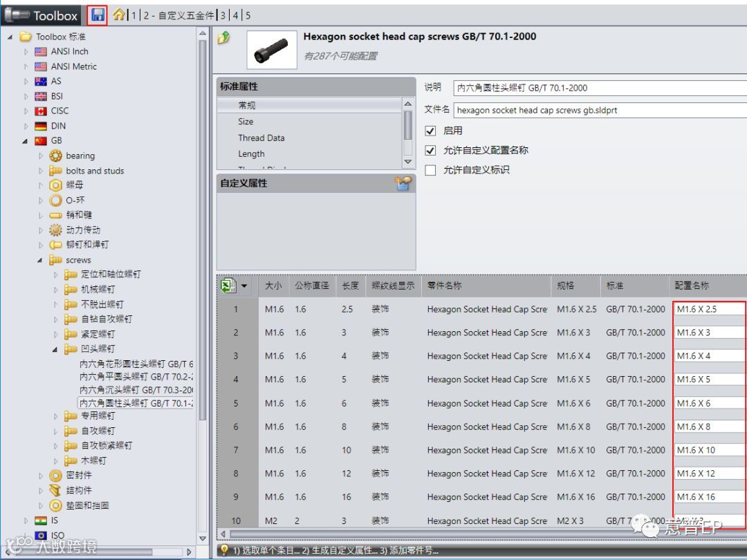
Task: Open the 螺母 nut folder icon
Action: coord(56,185)
